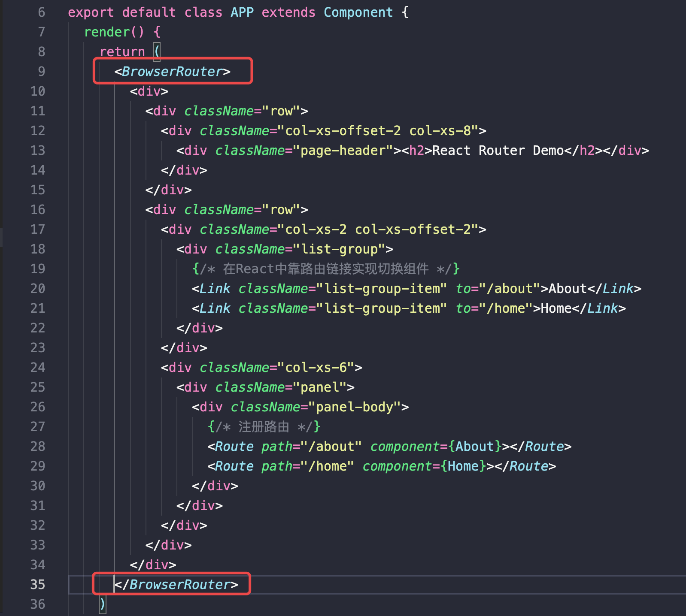Click line number 35 in the gutter
This screenshot has width=686, height=616.
pos(38,585)
